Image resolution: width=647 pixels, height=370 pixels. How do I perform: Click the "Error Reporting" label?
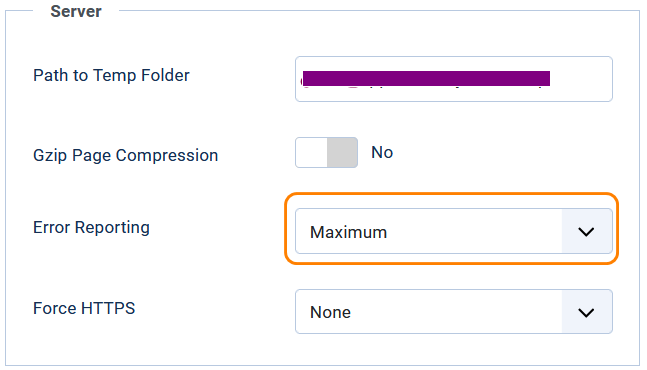coord(91,228)
